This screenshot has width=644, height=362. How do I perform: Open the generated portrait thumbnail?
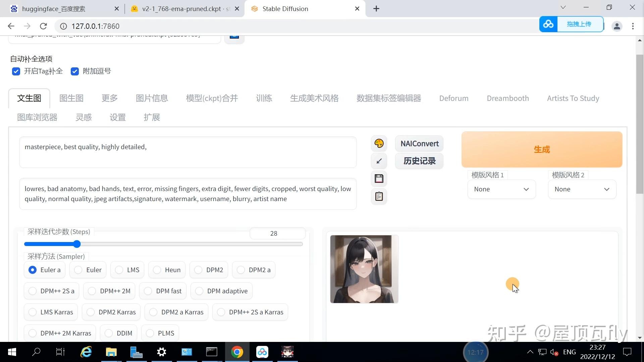click(364, 269)
